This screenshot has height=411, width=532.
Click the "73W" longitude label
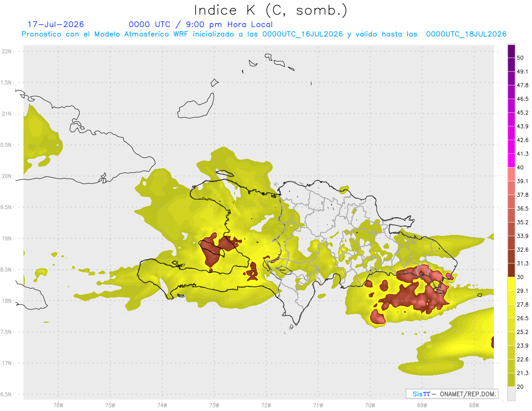[x=214, y=405]
